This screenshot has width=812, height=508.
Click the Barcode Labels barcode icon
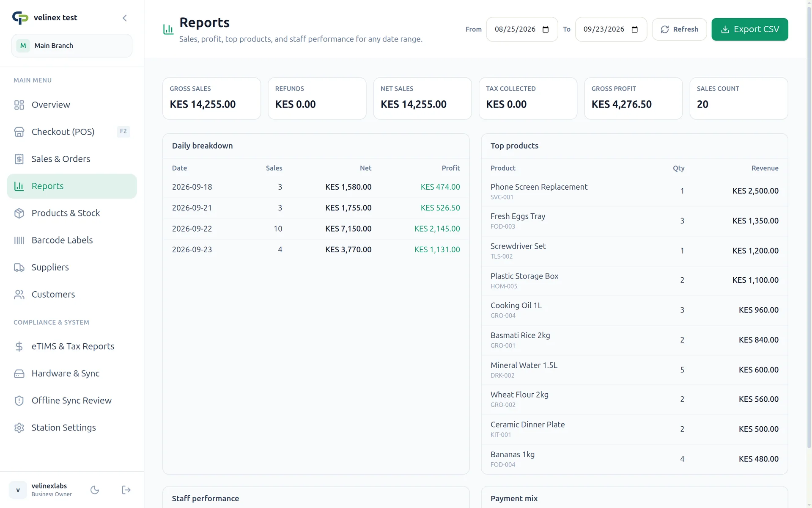coord(19,240)
